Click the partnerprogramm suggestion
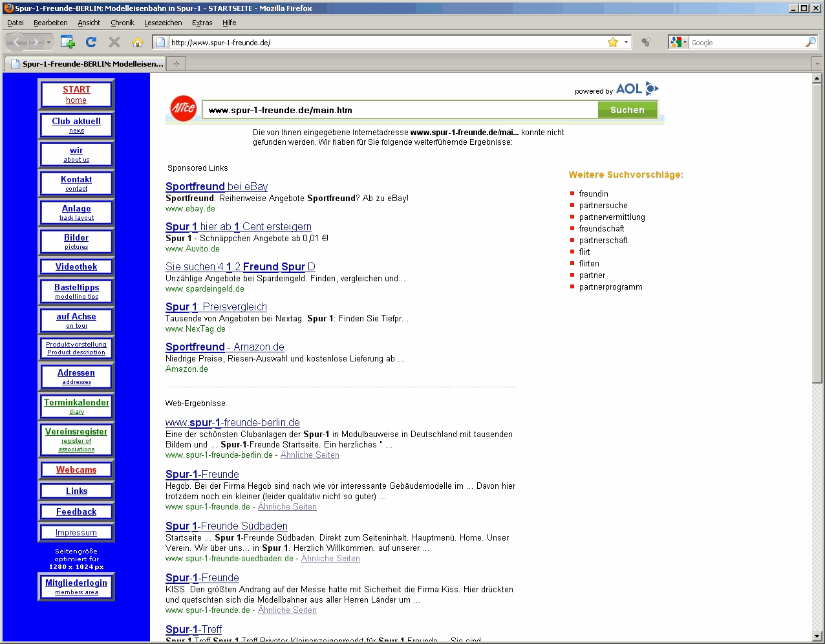The height and width of the screenshot is (644, 825). [x=611, y=287]
